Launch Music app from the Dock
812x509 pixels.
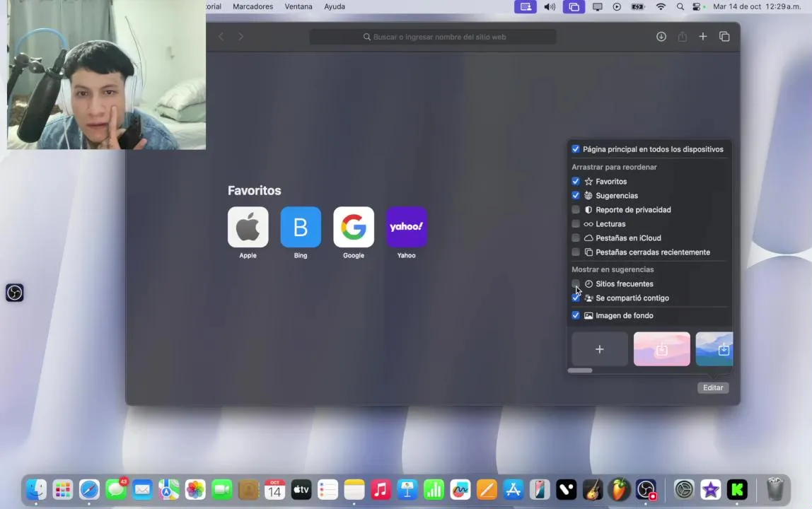(381, 489)
